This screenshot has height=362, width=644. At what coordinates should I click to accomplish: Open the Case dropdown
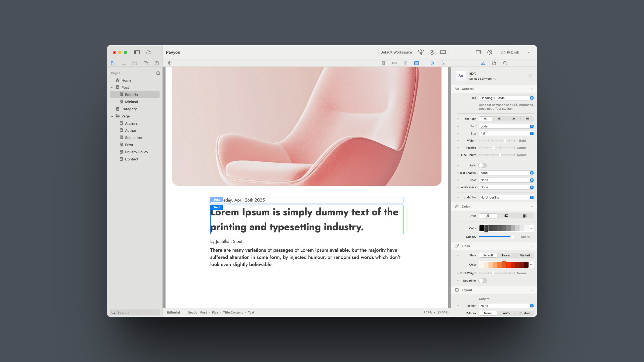[506, 180]
